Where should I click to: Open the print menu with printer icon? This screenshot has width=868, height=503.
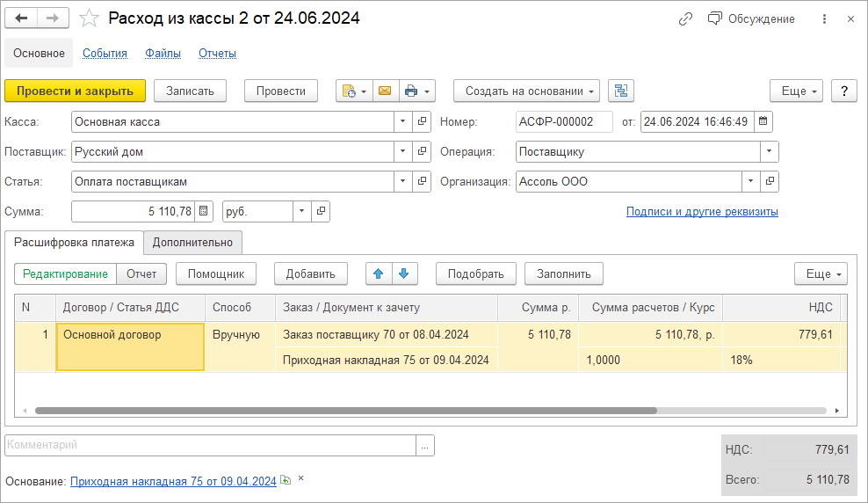point(416,91)
